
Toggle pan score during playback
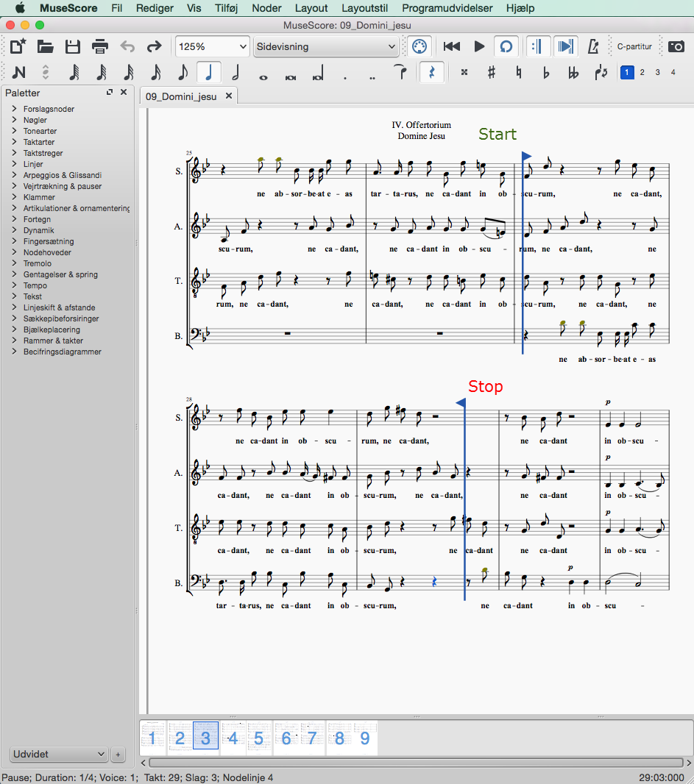point(566,46)
